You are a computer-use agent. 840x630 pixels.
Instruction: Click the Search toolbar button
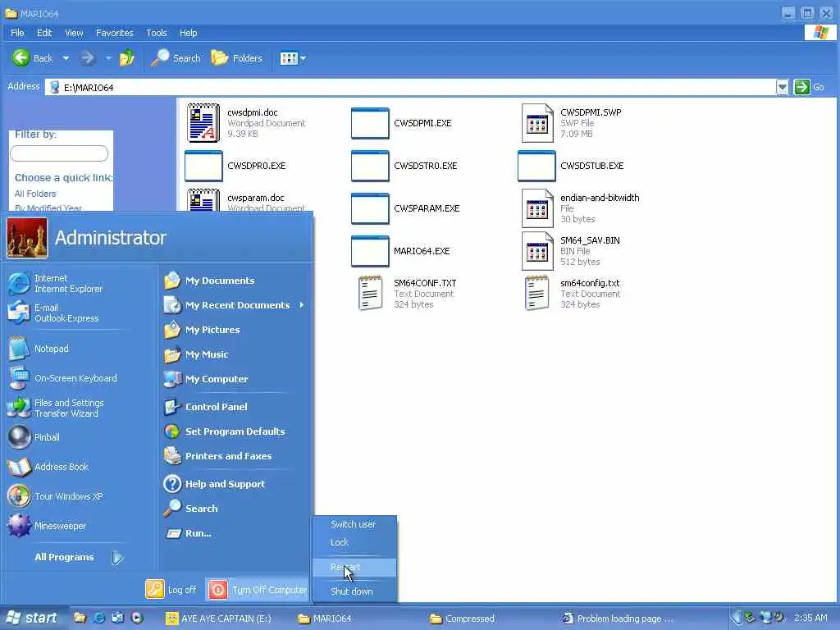point(176,58)
